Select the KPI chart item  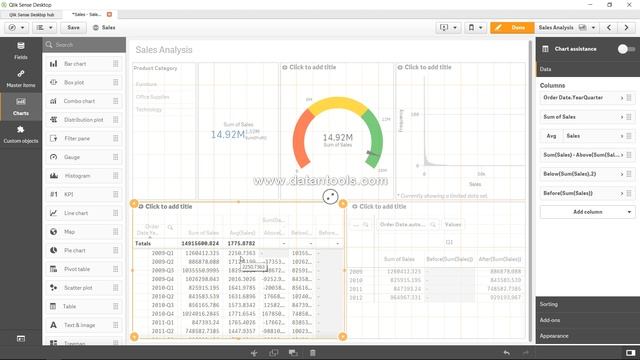84,194
